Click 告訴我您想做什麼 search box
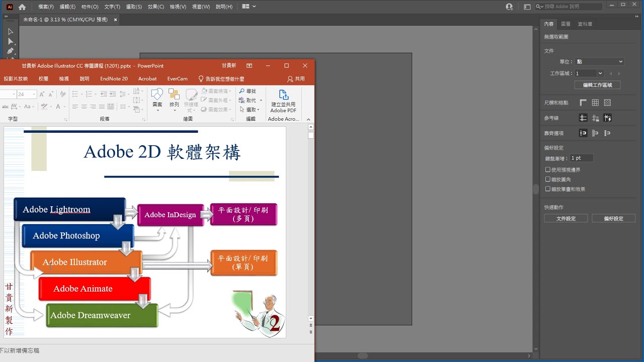The height and width of the screenshot is (362, 644). 221,79
